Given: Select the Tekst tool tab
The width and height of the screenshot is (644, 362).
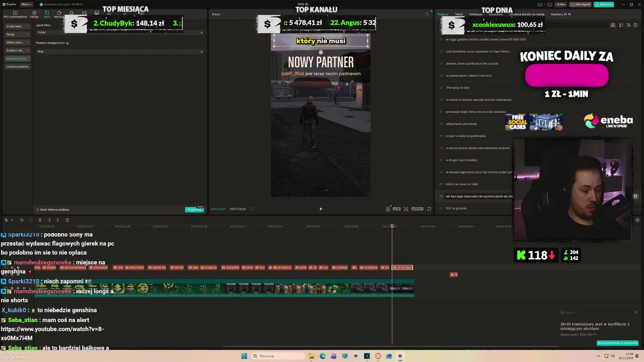Looking at the screenshot, I should coord(46,14).
